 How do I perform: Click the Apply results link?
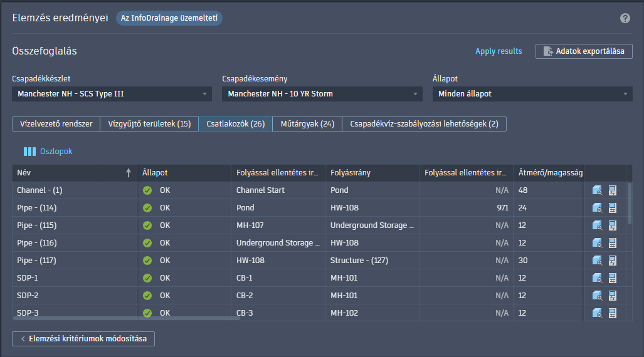click(x=499, y=51)
